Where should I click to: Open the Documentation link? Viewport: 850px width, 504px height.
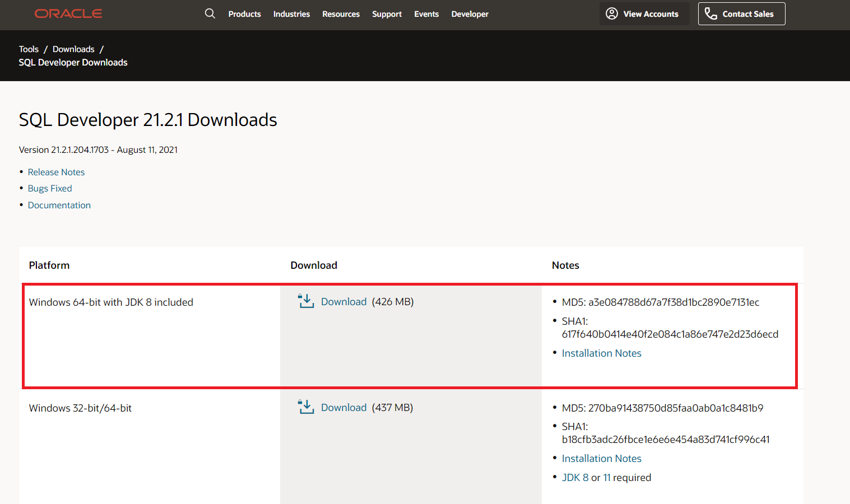tap(59, 205)
